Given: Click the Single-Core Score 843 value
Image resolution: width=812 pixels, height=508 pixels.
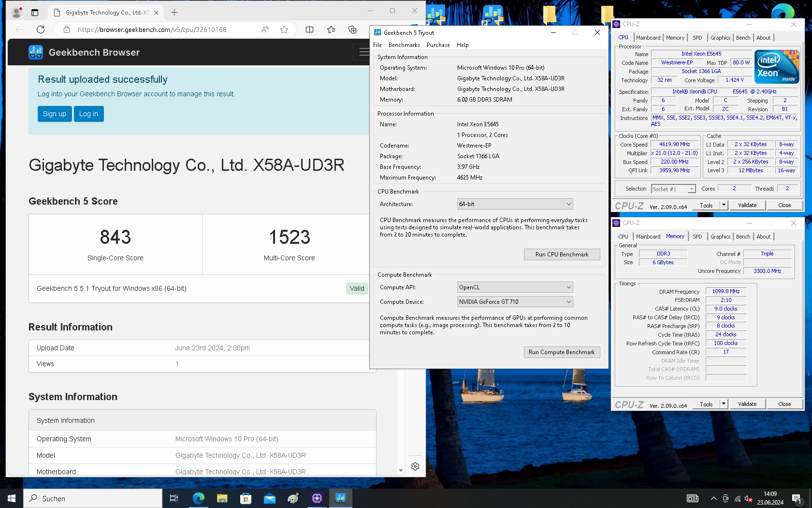Looking at the screenshot, I should [x=116, y=237].
